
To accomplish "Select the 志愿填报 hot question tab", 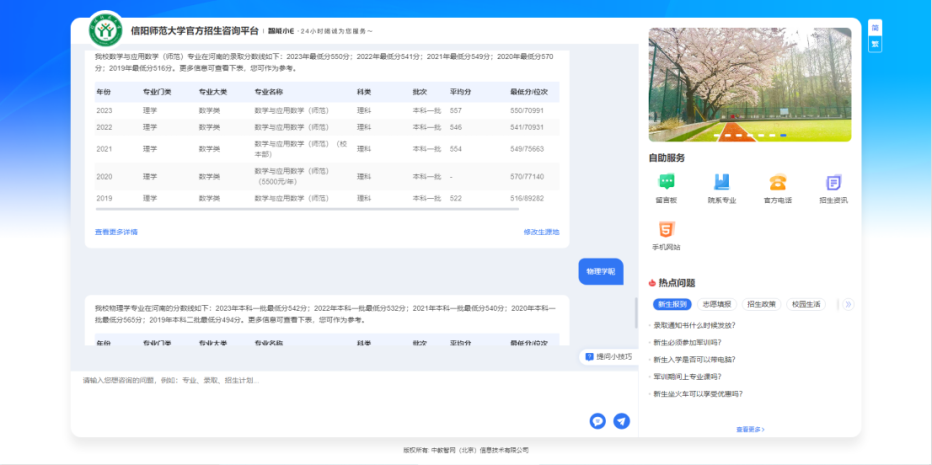I will tap(717, 304).
